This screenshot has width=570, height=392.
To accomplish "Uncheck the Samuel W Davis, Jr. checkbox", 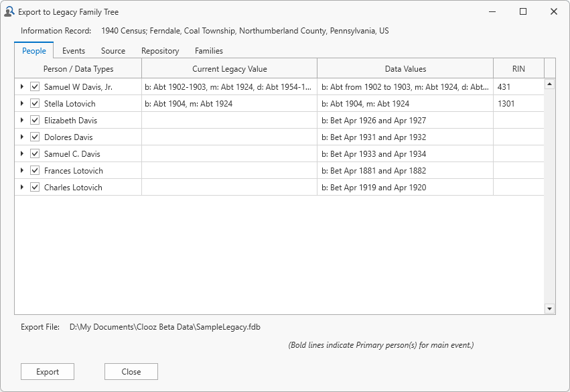I will point(35,86).
